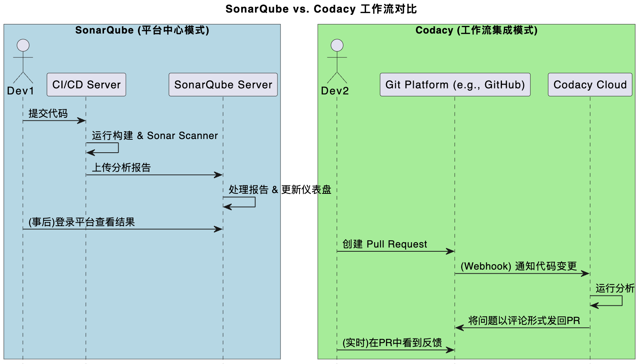Click the Dev1 actor stick figure

pyautogui.click(x=23, y=61)
